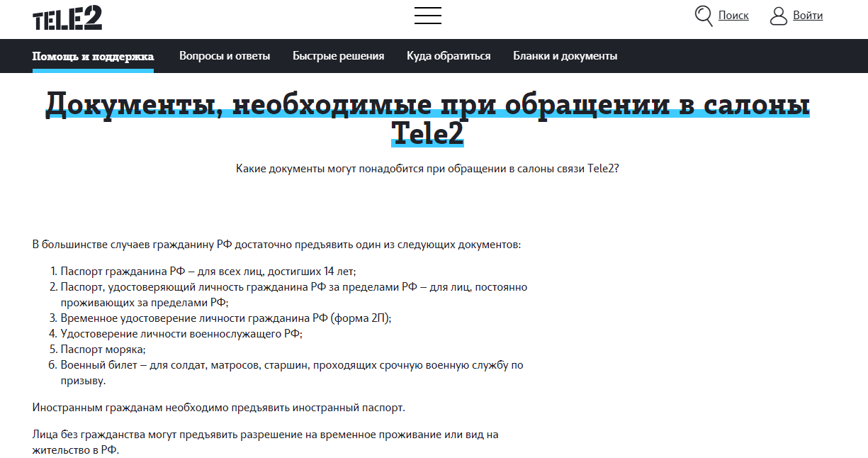Click the subtitle question Какие документы могут понадобится
The image size is (868, 458).
pyautogui.click(x=427, y=169)
